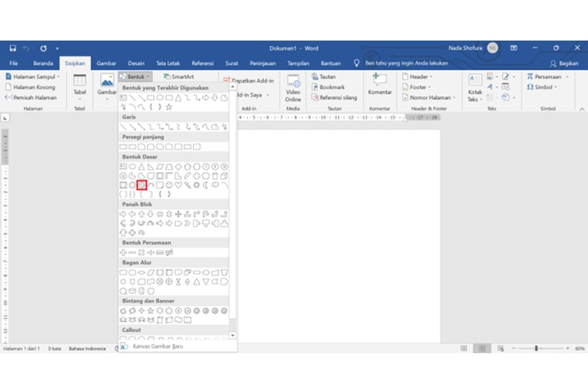Click Halaman Kosong button
The width and height of the screenshot is (588, 382).
pos(30,87)
